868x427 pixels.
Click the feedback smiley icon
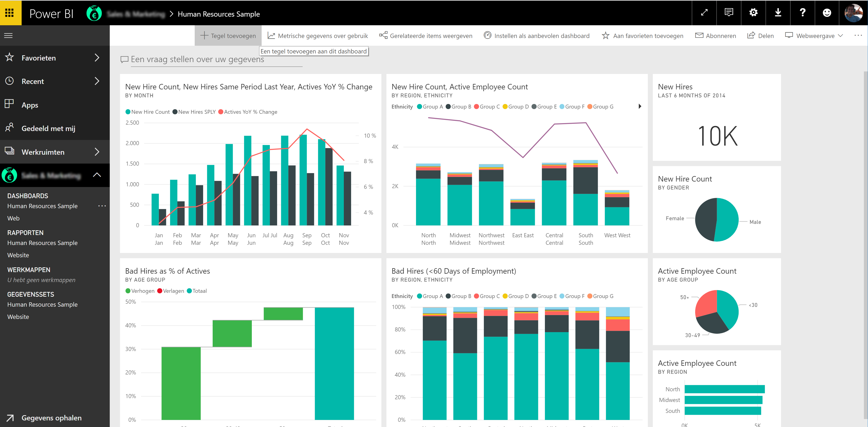pyautogui.click(x=827, y=13)
